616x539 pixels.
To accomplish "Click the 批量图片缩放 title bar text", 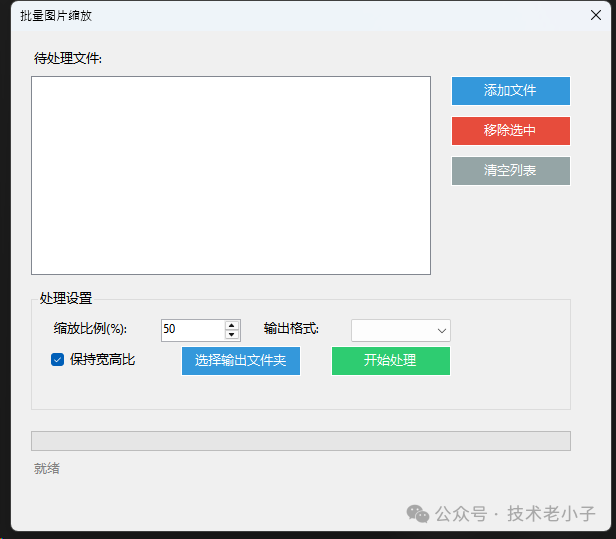I will pos(56,16).
